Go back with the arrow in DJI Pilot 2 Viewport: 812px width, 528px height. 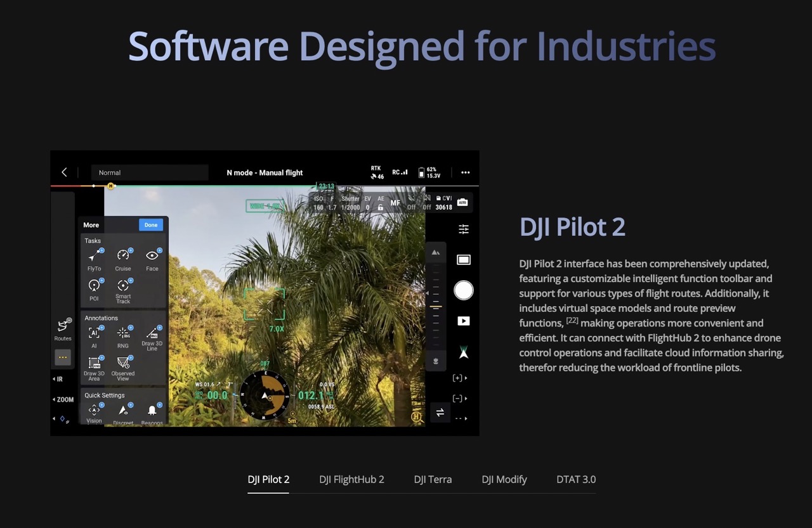64,172
